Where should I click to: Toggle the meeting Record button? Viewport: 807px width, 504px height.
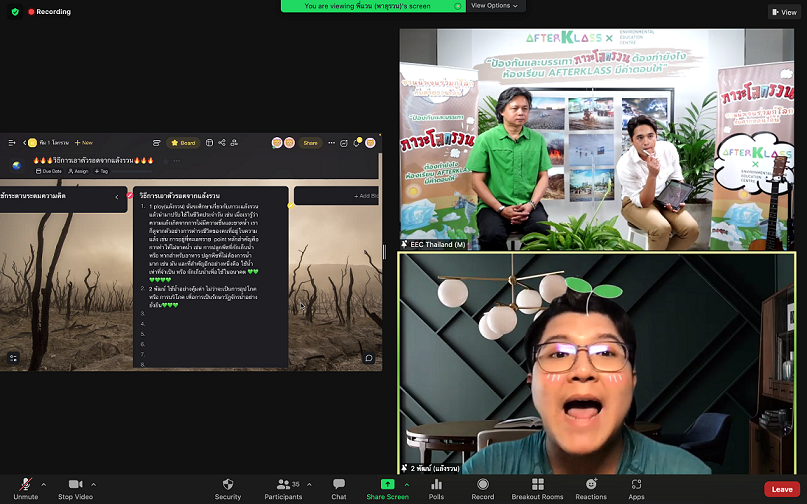(483, 486)
